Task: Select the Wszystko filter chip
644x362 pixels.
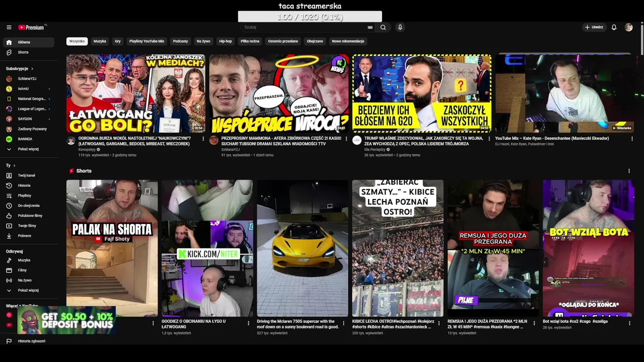Action: pyautogui.click(x=77, y=41)
